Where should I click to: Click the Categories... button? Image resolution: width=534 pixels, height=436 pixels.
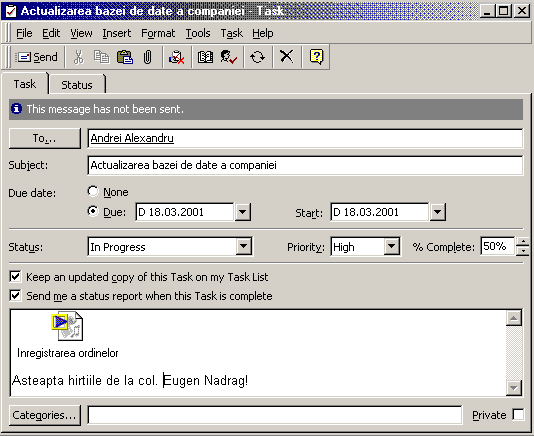coord(45,415)
